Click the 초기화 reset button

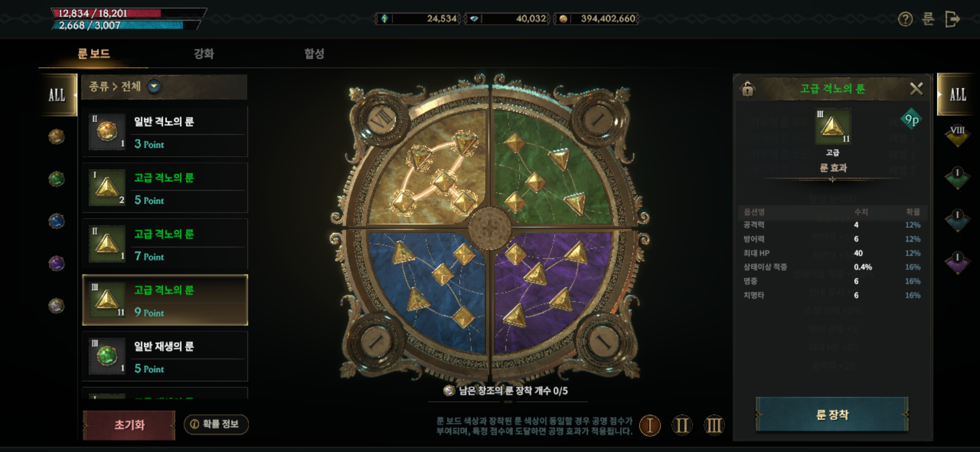pos(129,425)
